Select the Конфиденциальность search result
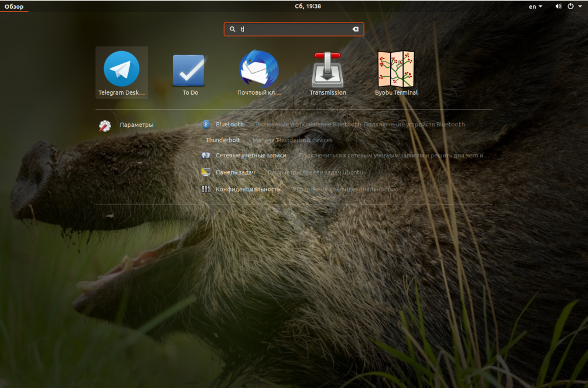The image size is (588, 388). point(248,189)
